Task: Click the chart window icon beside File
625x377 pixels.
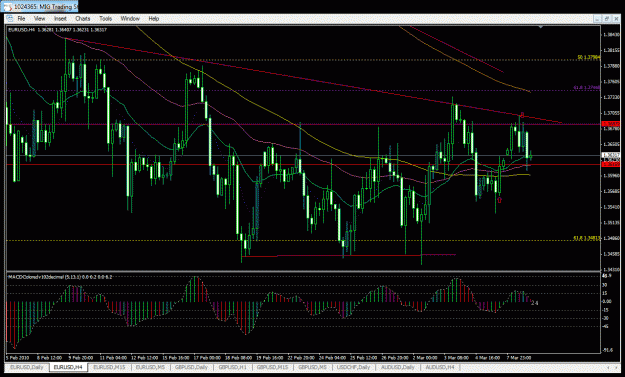Action: coord(10,19)
